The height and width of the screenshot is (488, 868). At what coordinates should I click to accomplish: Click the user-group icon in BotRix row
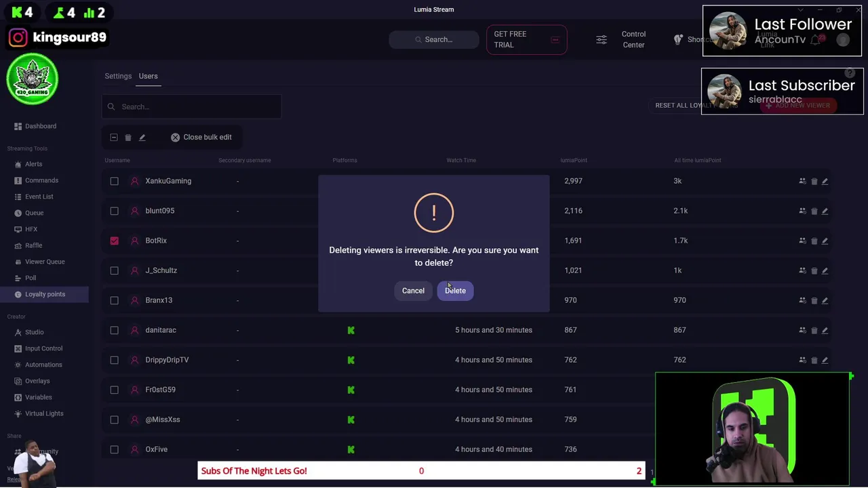pyautogui.click(x=803, y=241)
